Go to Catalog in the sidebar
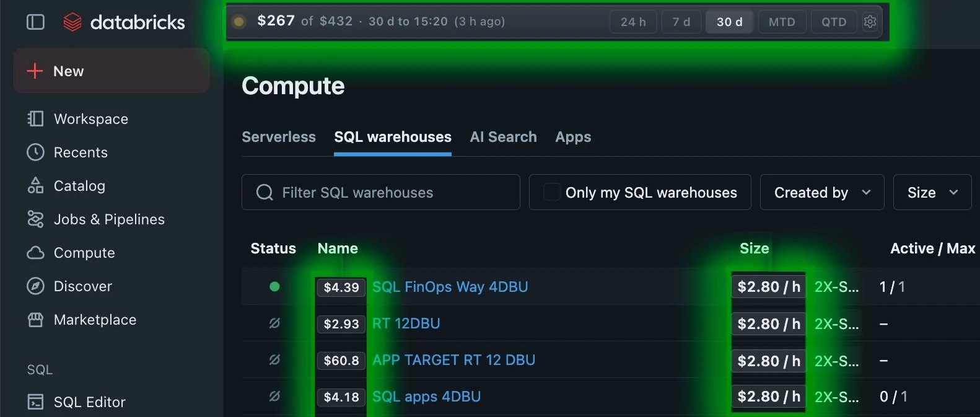The width and height of the screenshot is (980, 417). click(x=79, y=186)
